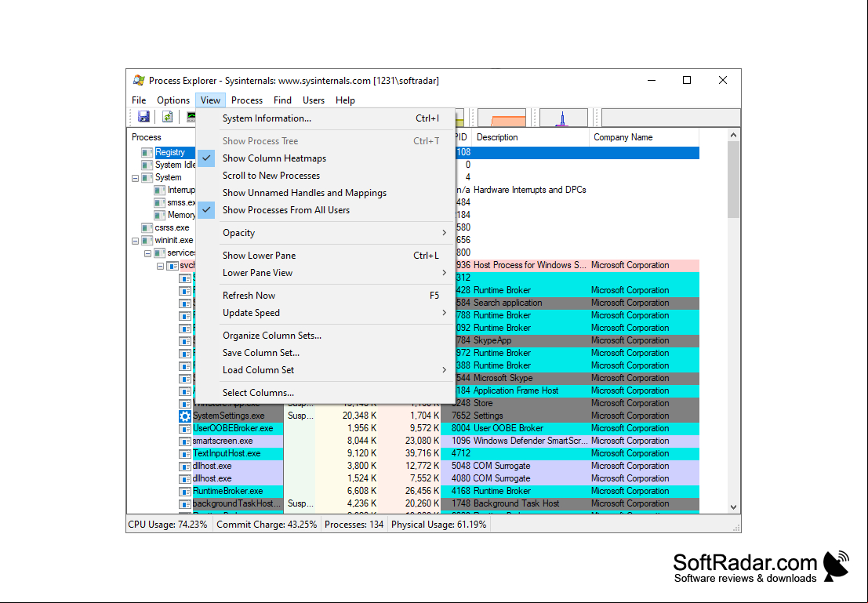
Task: Choose Save Column Set...
Action: pyautogui.click(x=325, y=353)
